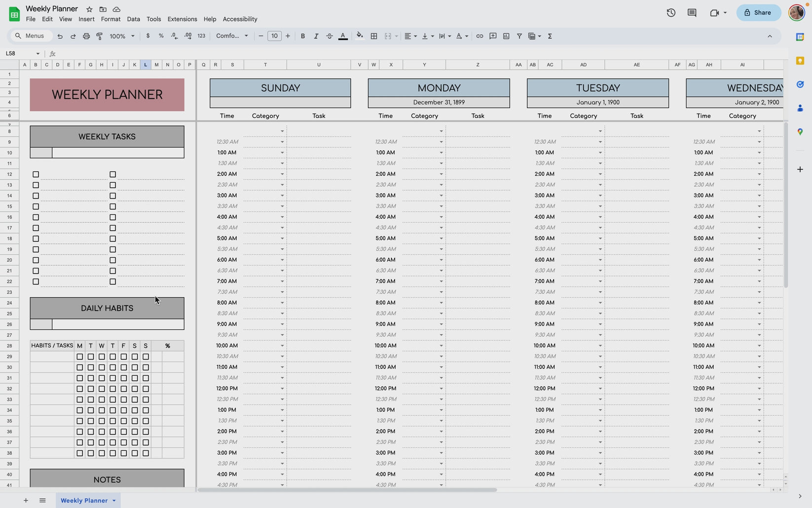Open the Sunday 12:30 AM Category dropdown
The image size is (812, 508).
pos(282,142)
